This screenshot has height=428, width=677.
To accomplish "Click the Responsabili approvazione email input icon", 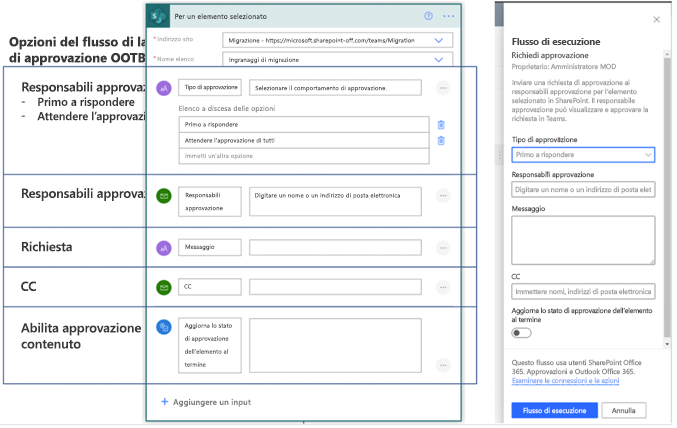I will pyautogui.click(x=165, y=197).
